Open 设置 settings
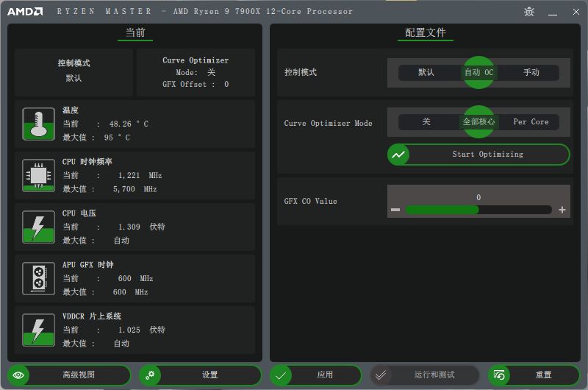Viewport: 588px width, 390px height. [200, 375]
